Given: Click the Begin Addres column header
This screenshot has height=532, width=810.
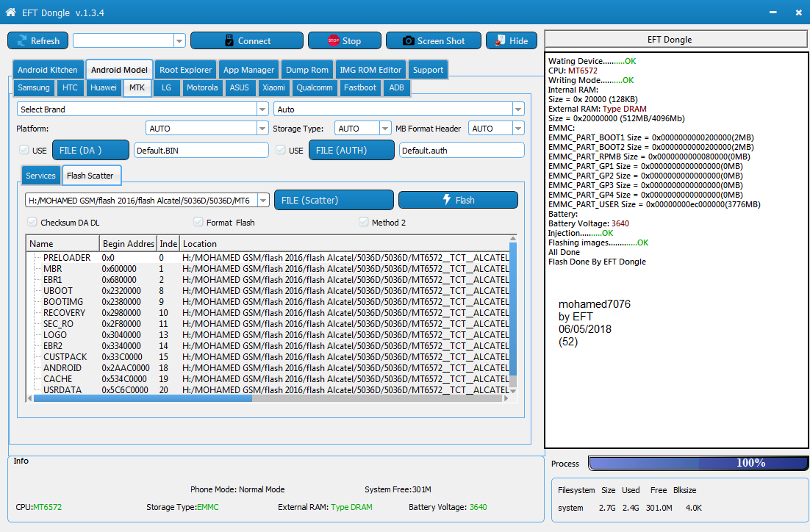Looking at the screenshot, I should 128,244.
